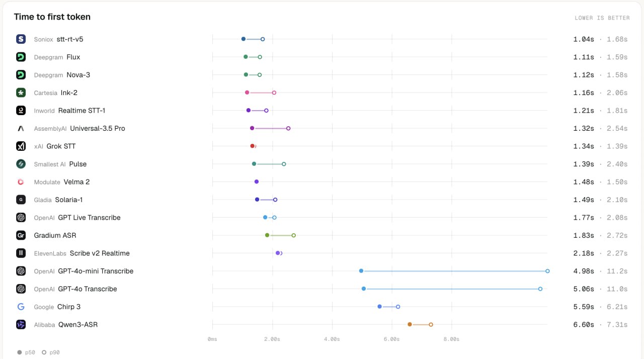Select the 'stt-rt-v5' model name

[70, 39]
